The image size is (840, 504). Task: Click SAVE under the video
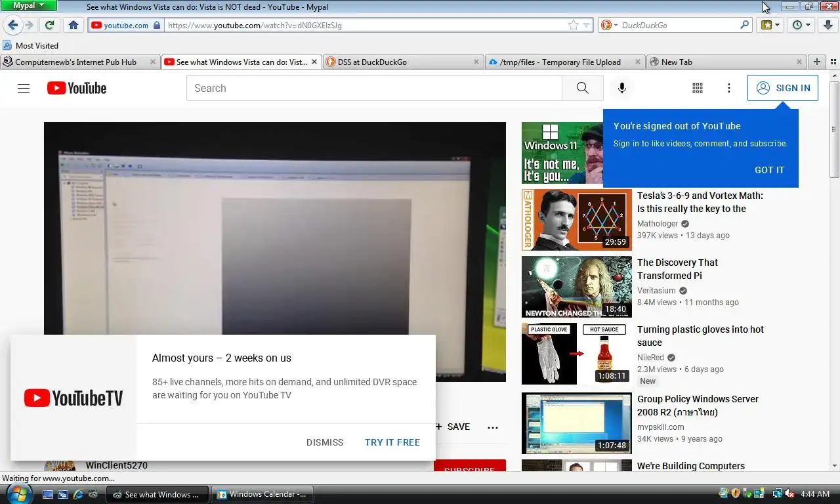(x=453, y=427)
